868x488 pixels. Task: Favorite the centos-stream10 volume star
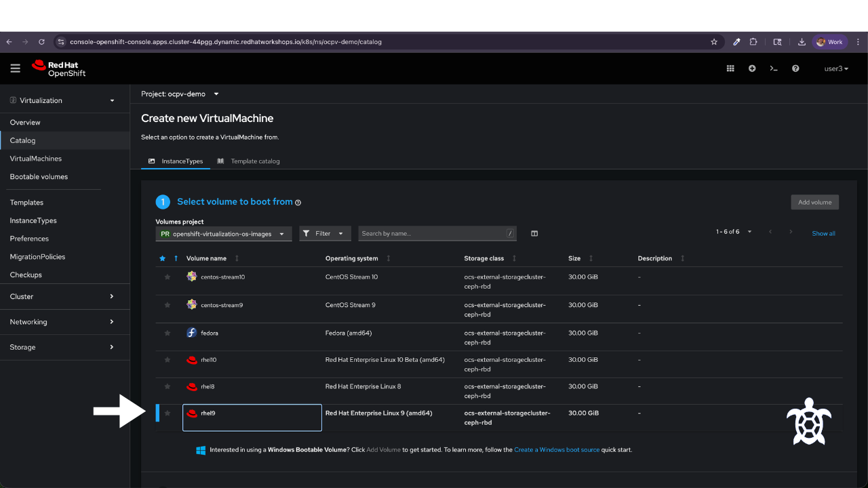167,277
